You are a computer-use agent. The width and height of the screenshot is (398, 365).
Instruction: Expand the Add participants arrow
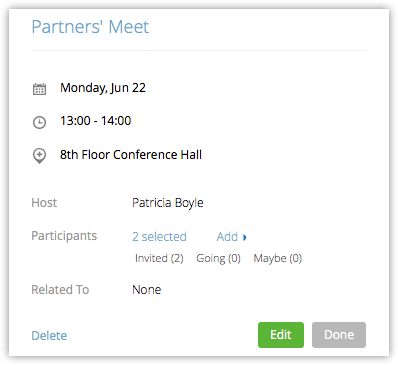coord(245,237)
